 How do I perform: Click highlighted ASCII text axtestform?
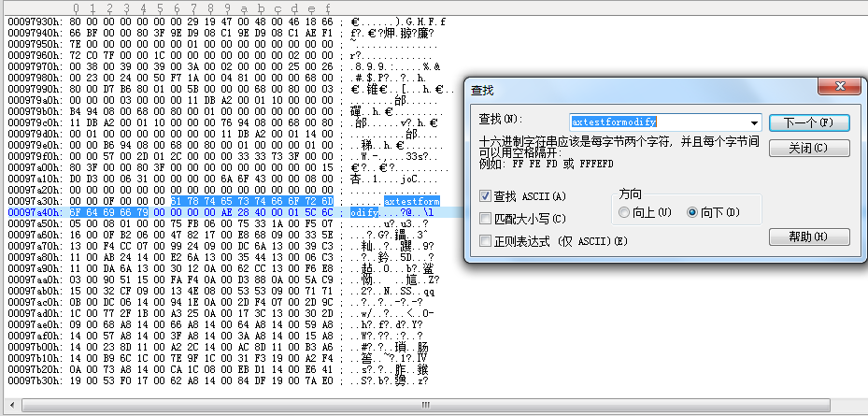(x=411, y=201)
